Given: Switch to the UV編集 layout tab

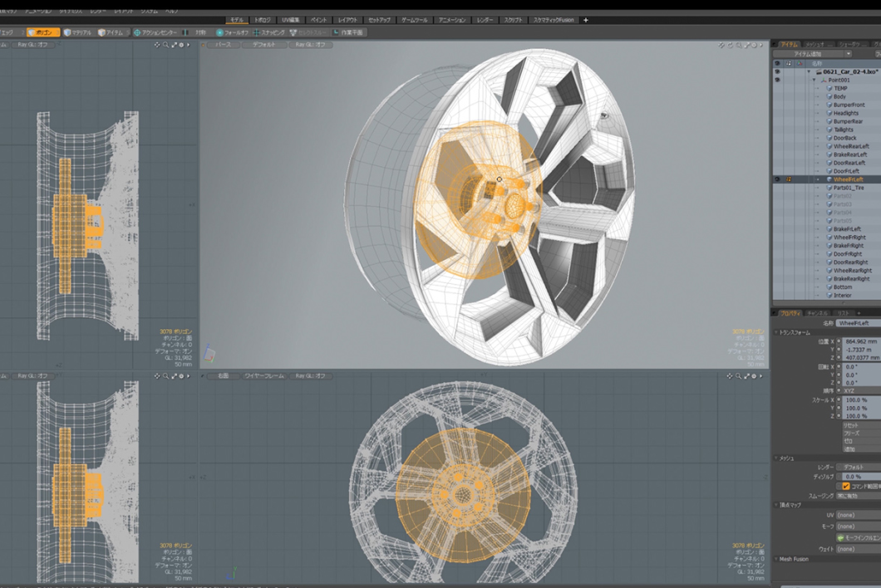Looking at the screenshot, I should click(x=291, y=19).
